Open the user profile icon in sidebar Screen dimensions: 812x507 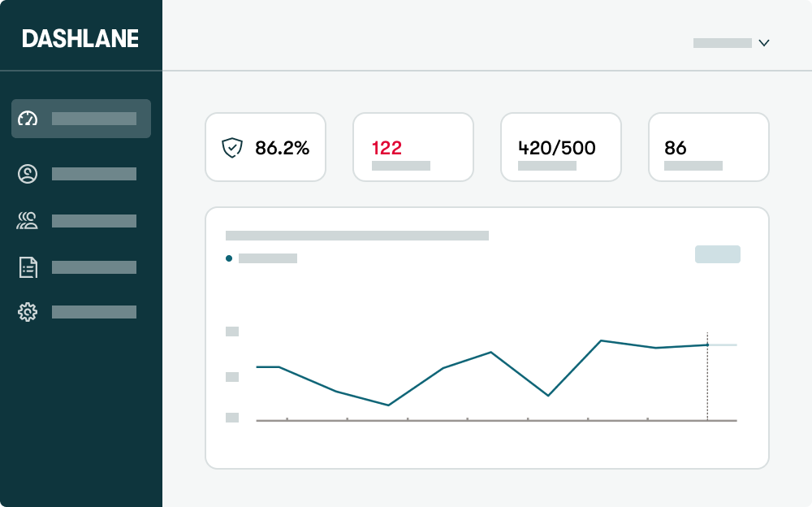click(28, 174)
